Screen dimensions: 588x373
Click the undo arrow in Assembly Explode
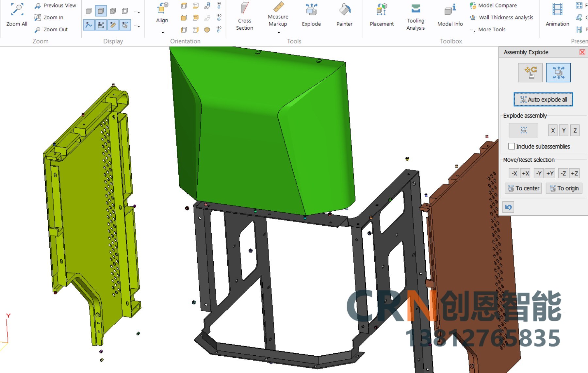pos(508,207)
